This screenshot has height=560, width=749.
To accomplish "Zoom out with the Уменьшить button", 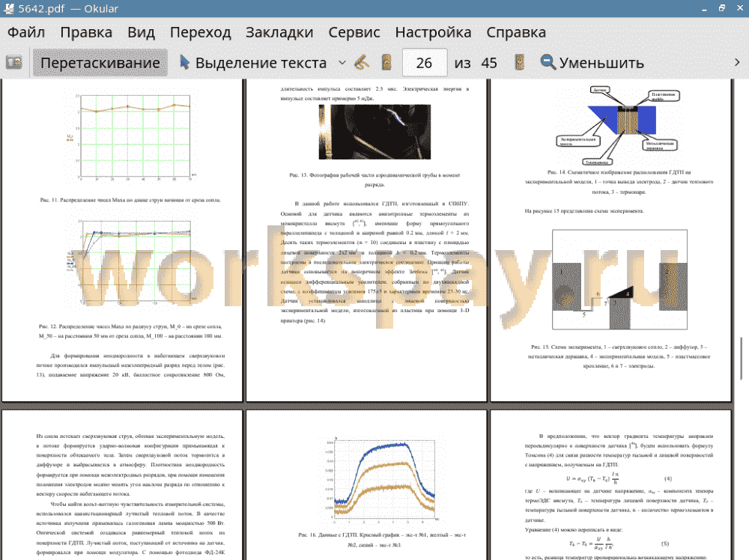I will tap(592, 63).
